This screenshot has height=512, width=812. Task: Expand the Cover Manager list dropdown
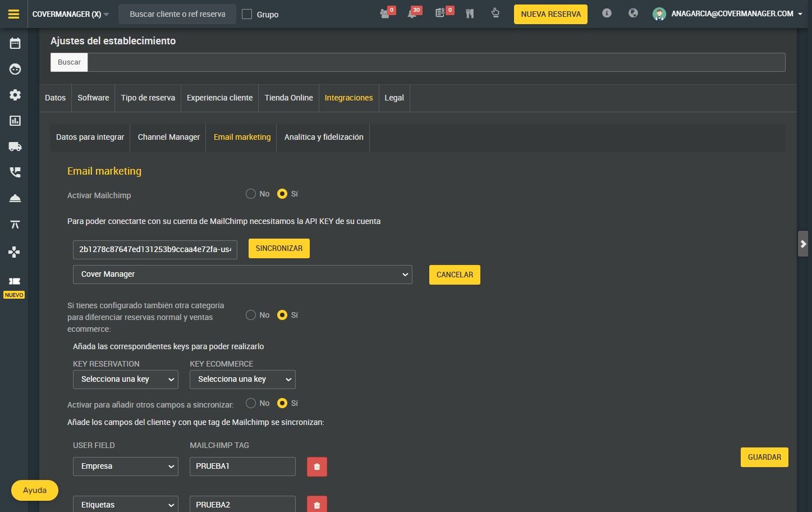[x=242, y=275]
